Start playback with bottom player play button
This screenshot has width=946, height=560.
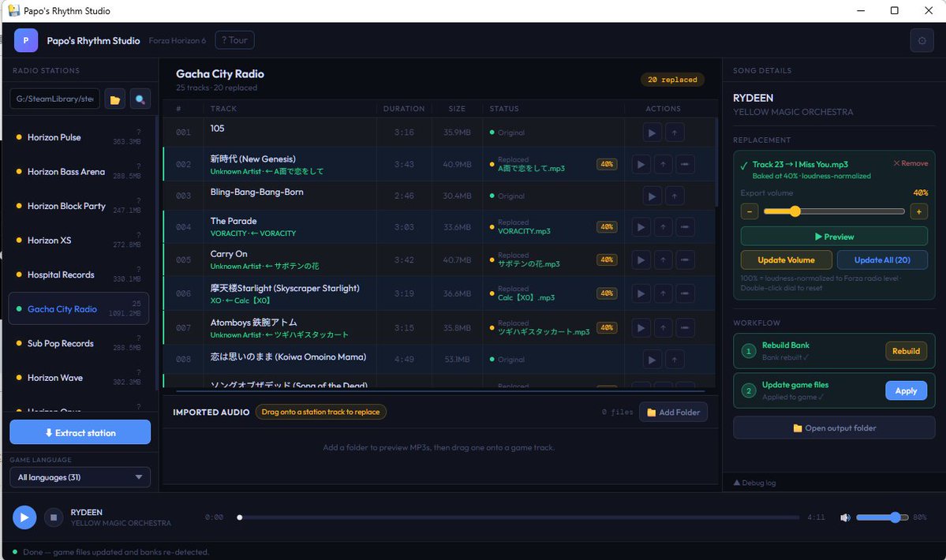pyautogui.click(x=24, y=517)
